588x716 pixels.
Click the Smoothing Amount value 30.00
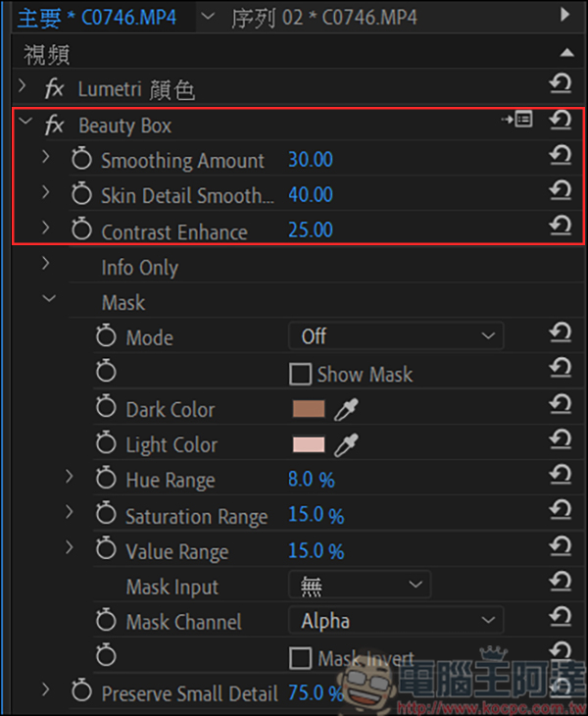point(311,160)
